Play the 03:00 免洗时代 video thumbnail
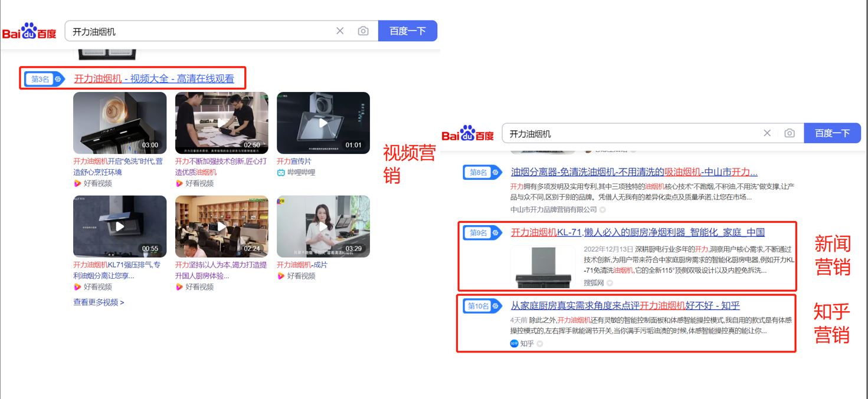868x399 pixels. [x=120, y=123]
